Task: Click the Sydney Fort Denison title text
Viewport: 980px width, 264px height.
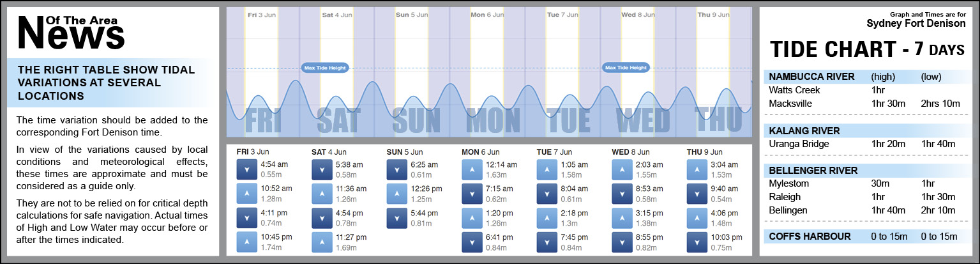Action: 916,24
